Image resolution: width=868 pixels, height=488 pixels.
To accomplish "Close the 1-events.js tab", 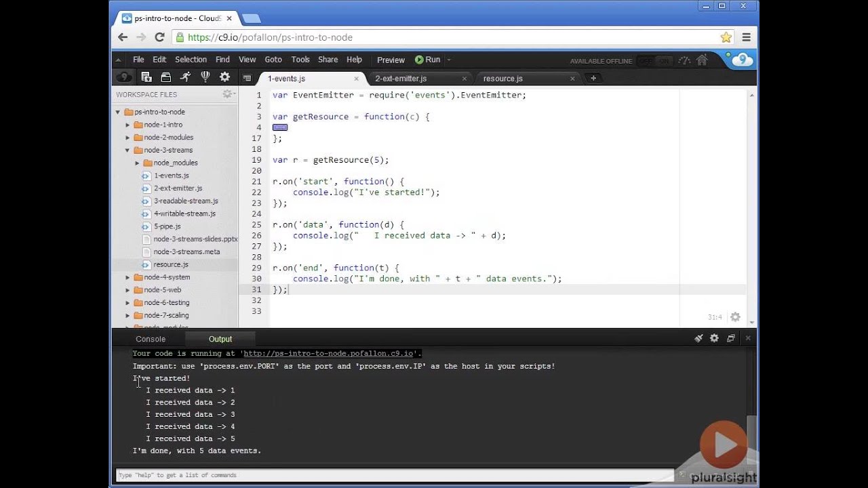I will [356, 79].
